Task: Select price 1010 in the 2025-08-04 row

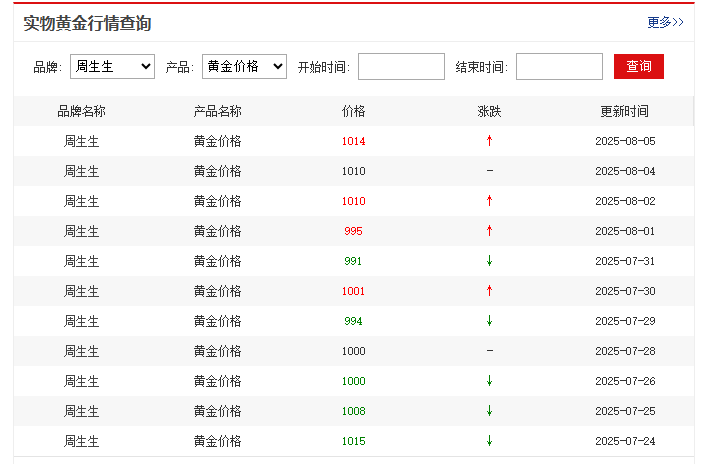Action: [x=353, y=171]
